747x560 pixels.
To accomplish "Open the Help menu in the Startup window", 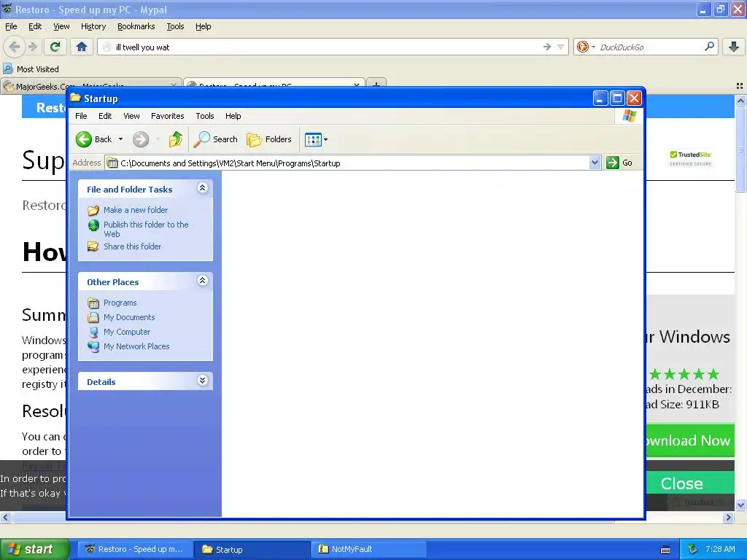I will tap(233, 116).
